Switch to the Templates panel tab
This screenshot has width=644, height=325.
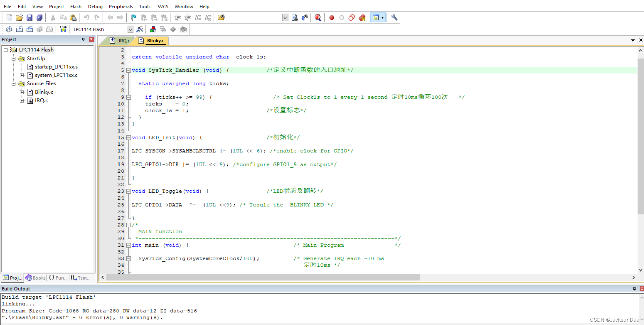point(81,278)
